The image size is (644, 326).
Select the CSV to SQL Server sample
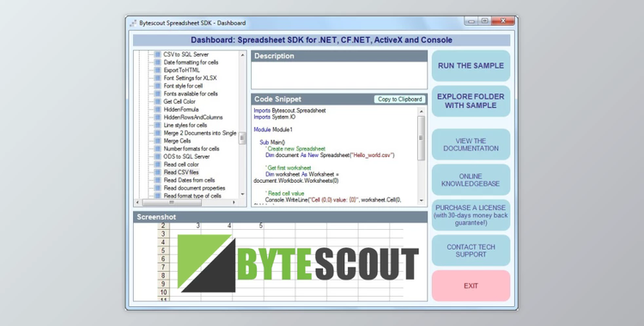pyautogui.click(x=186, y=55)
